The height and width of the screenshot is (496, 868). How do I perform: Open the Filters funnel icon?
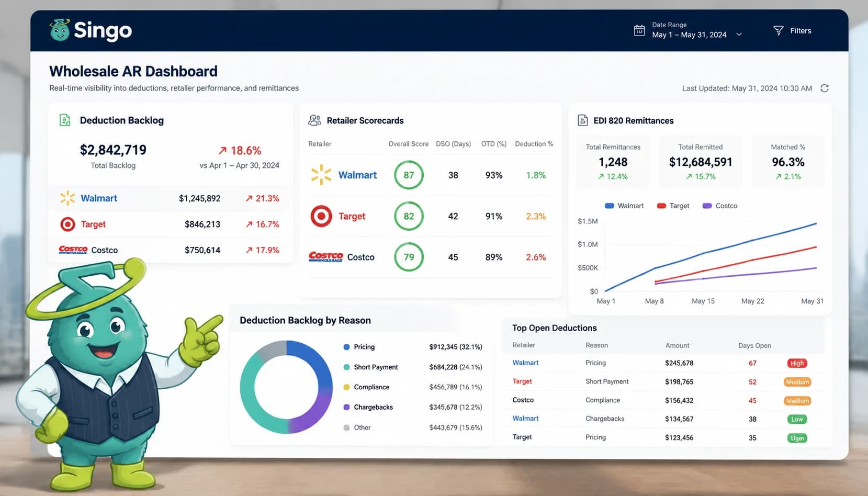778,31
